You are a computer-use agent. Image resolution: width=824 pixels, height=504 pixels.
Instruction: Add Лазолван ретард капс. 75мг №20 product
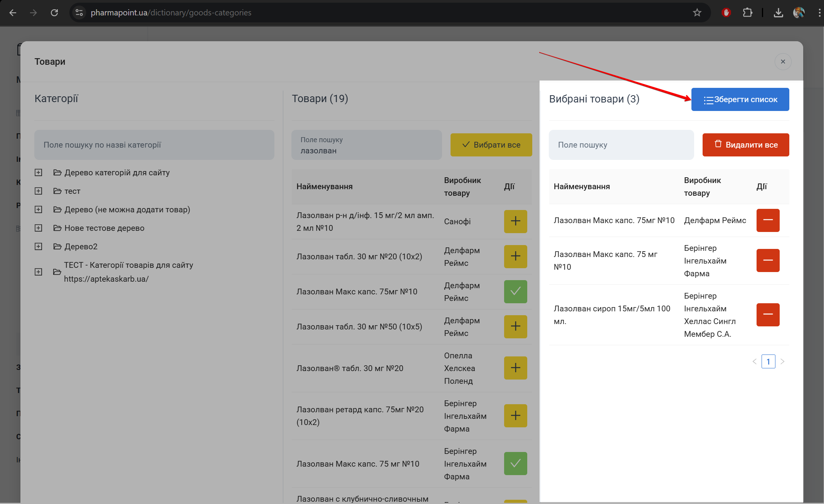pos(515,416)
